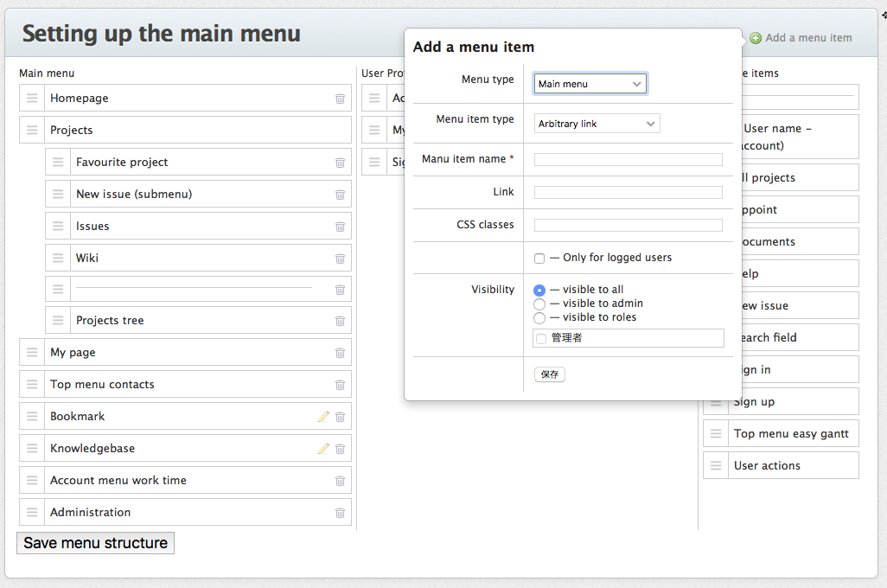This screenshot has height=588, width=887.
Task: Open the Menu type dropdown
Action: (x=590, y=83)
